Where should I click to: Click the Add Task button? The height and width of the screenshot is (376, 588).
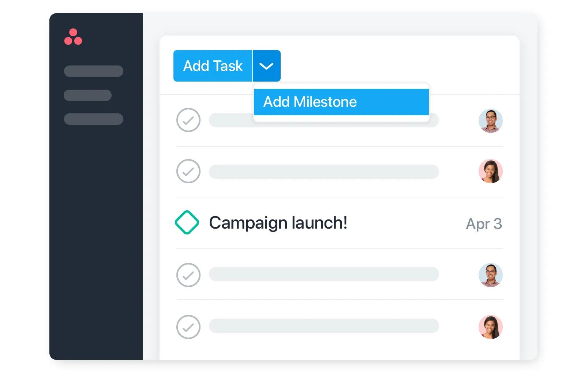pyautogui.click(x=213, y=66)
